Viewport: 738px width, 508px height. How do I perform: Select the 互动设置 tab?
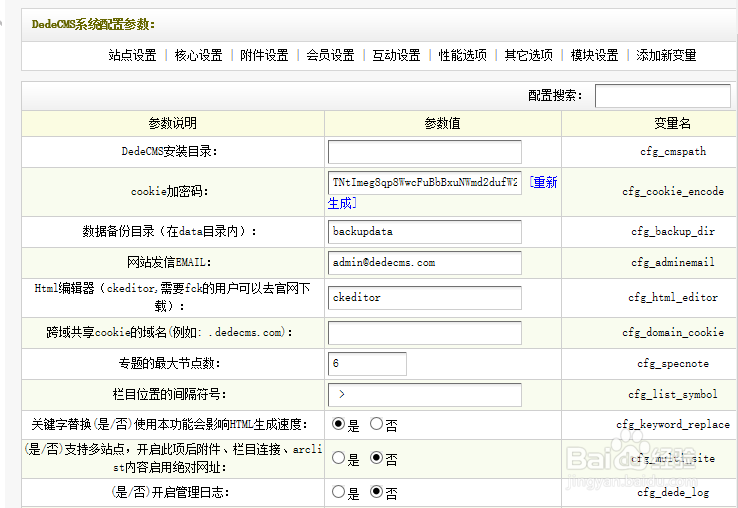[396, 55]
